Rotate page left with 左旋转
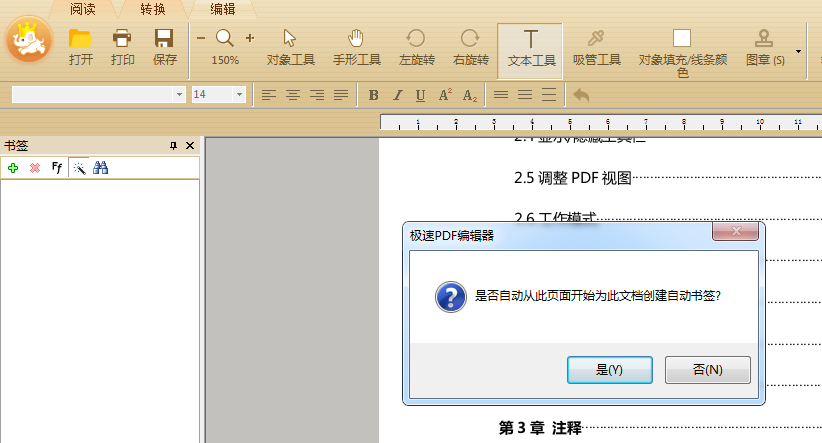Image resolution: width=822 pixels, height=443 pixels. [416, 47]
